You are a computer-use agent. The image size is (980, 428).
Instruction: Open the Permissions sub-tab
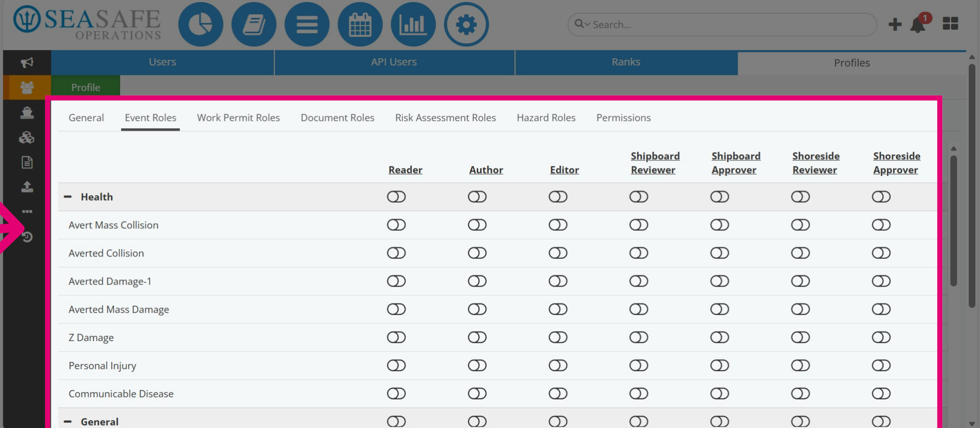[624, 117]
